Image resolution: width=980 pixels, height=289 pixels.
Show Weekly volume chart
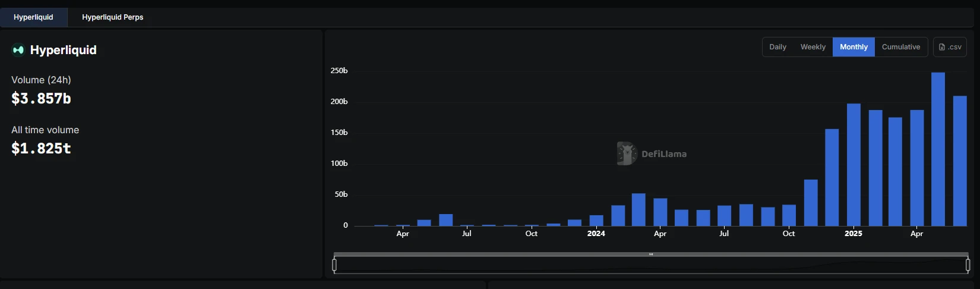(813, 47)
